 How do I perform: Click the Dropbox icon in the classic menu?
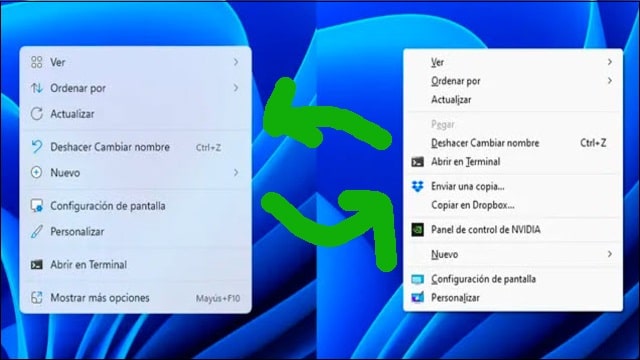pos(418,187)
